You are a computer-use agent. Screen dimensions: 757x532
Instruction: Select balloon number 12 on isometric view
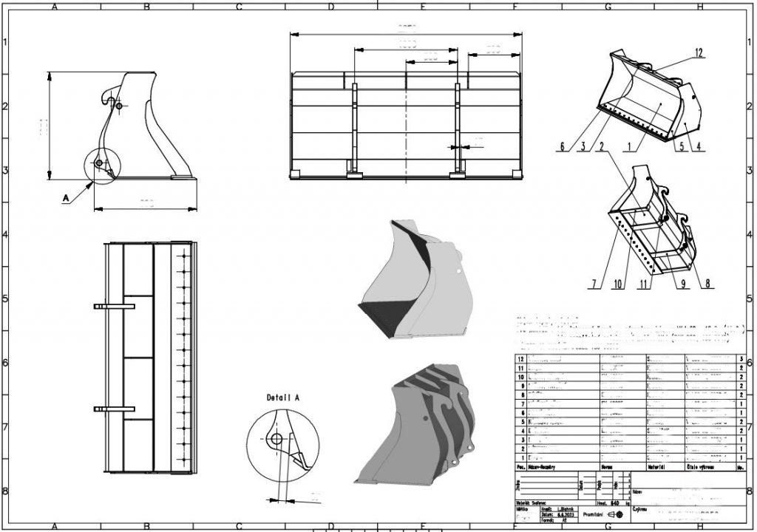pos(699,52)
